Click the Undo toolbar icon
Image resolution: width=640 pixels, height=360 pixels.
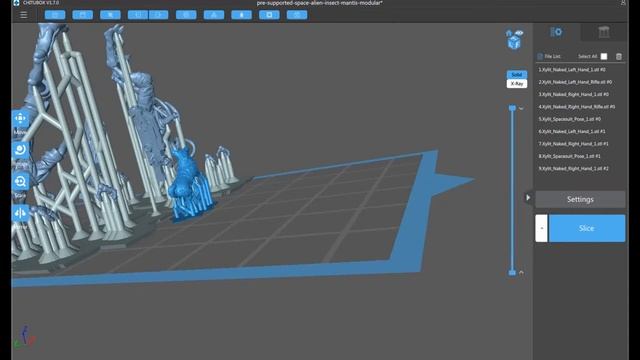[x=138, y=15]
